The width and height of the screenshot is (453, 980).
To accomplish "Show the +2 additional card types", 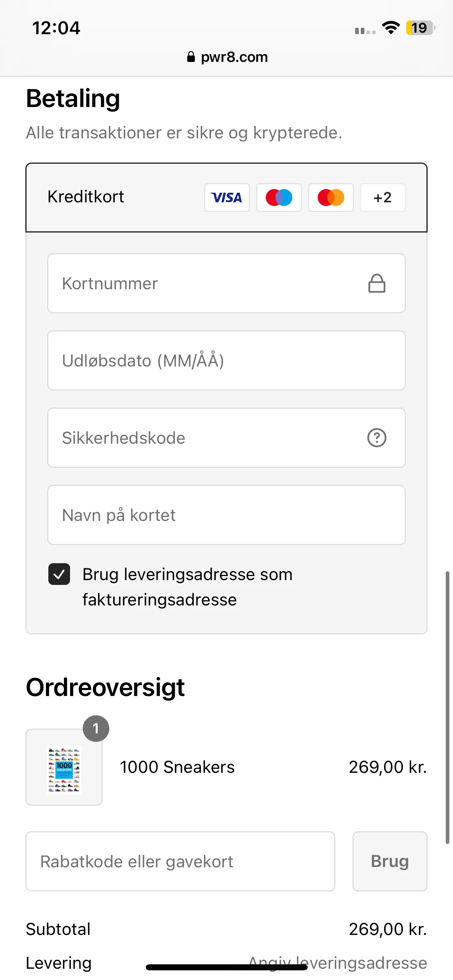I will click(x=383, y=198).
